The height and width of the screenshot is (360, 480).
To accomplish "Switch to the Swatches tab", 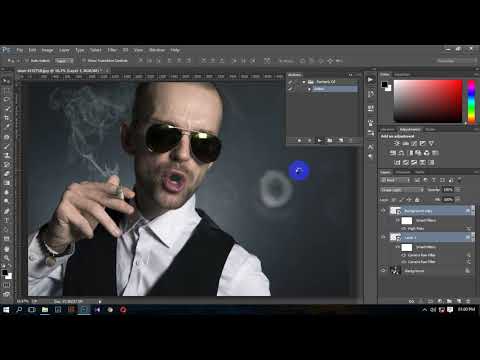I will [x=402, y=74].
